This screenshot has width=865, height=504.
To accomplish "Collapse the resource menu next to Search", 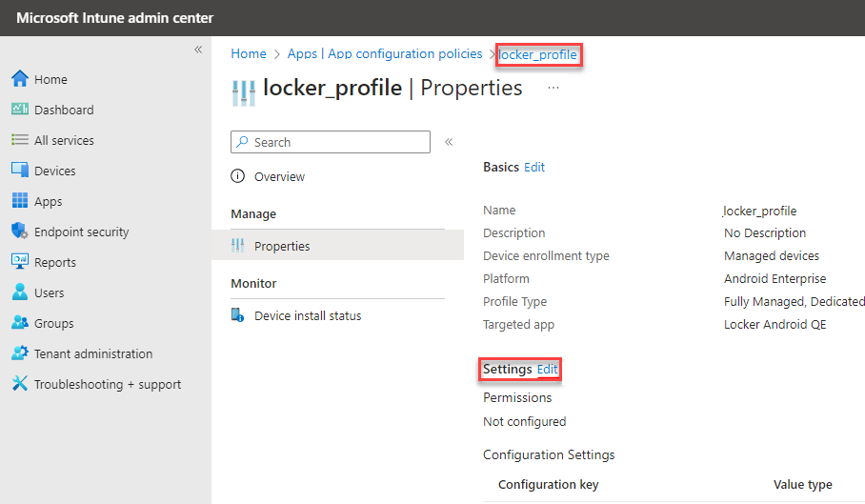I will pos(449,142).
